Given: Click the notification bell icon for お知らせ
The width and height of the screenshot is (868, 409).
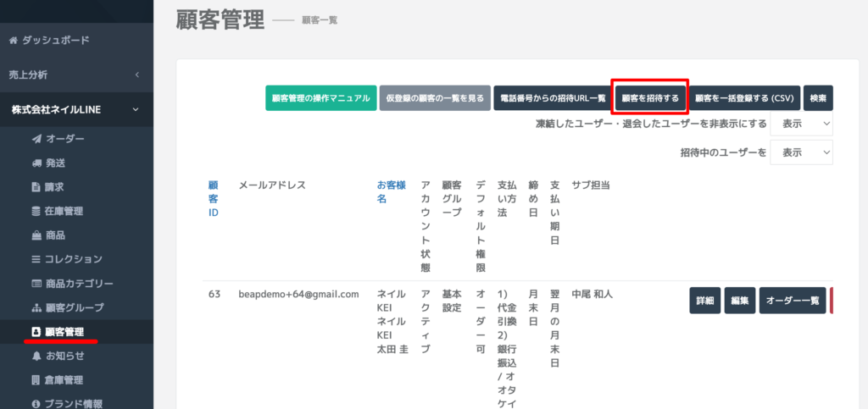Looking at the screenshot, I should pyautogui.click(x=36, y=356).
